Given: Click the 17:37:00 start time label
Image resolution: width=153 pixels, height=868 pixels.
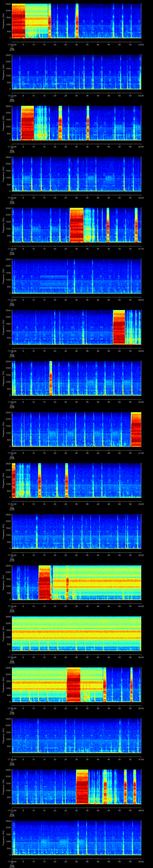Looking at the screenshot, I should coord(12,810).
